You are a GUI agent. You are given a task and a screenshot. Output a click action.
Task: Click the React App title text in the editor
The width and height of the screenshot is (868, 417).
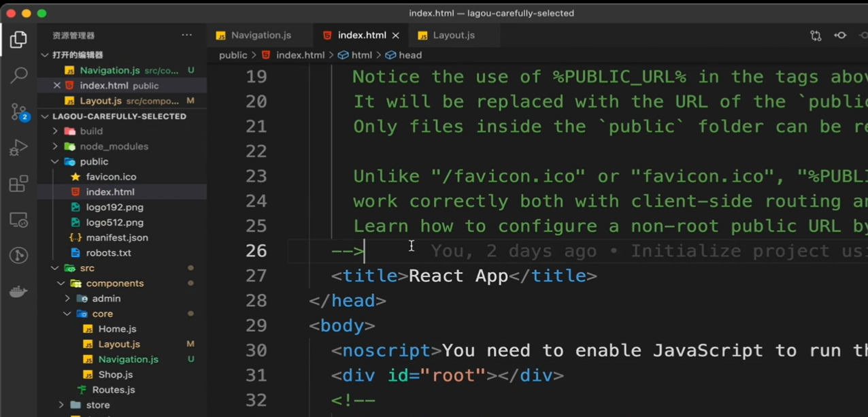coord(458,276)
